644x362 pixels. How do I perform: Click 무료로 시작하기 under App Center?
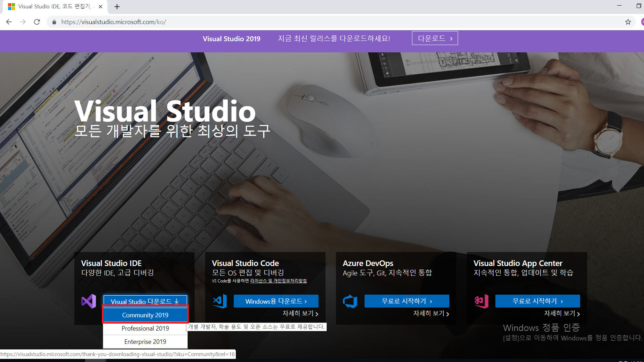(x=538, y=301)
